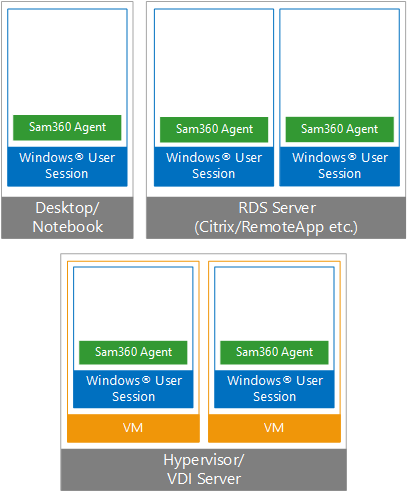This screenshot has width=407, height=497.
Task: Click the right Sam360 Agent in RDS Server
Action: (x=340, y=129)
